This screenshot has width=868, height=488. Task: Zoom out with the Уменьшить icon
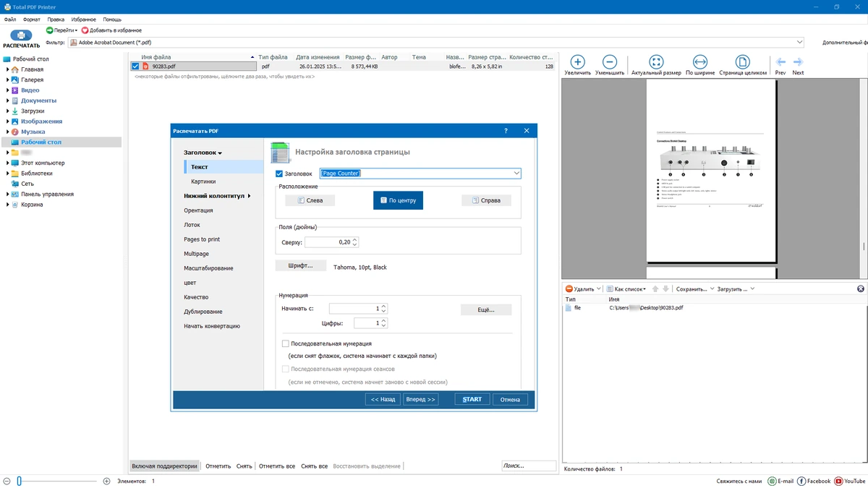[610, 62]
